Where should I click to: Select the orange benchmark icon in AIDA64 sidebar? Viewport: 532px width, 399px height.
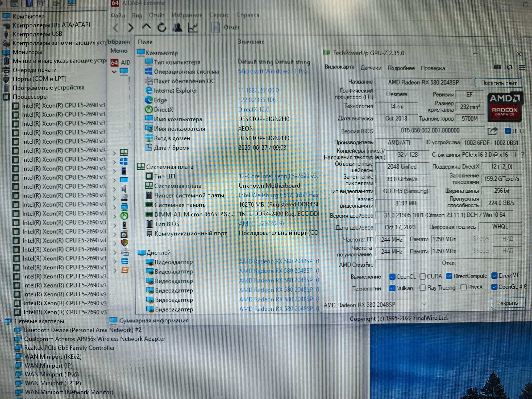(125, 270)
